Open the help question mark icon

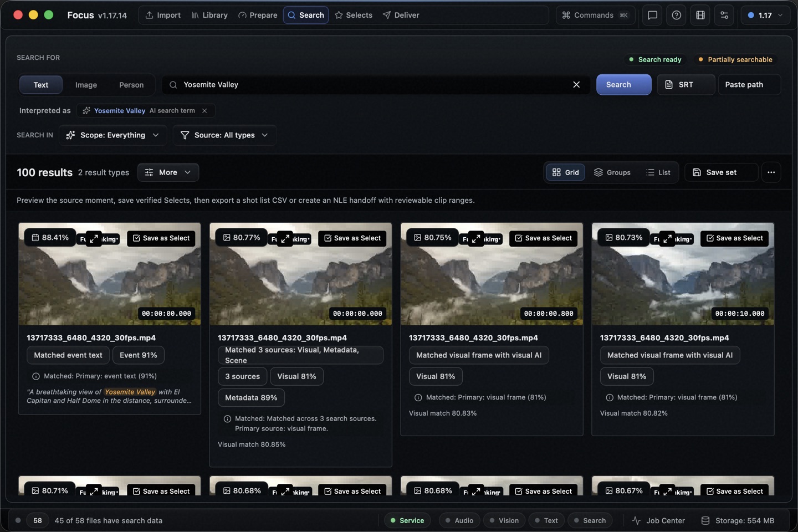coord(677,15)
